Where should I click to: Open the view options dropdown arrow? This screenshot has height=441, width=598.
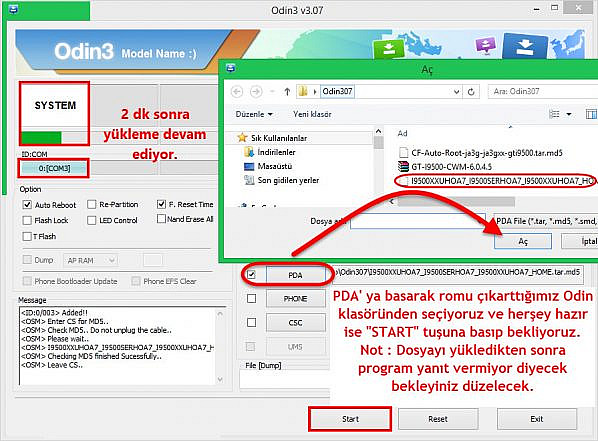pos(569,114)
